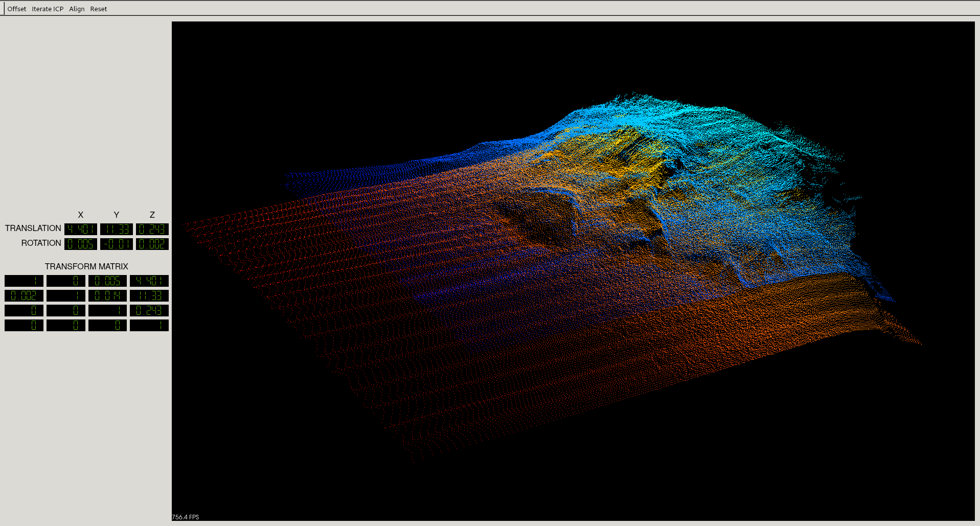The image size is (980, 526).
Task: Click Iterate ICP in the menu bar
Action: click(48, 9)
